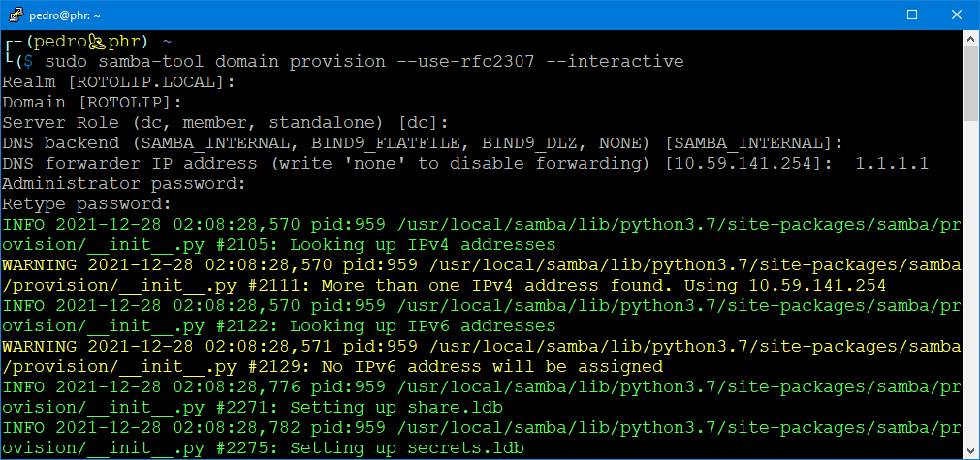Screen dimensions: 980x460
Task: Click the Administrator password prompt line
Action: click(124, 184)
